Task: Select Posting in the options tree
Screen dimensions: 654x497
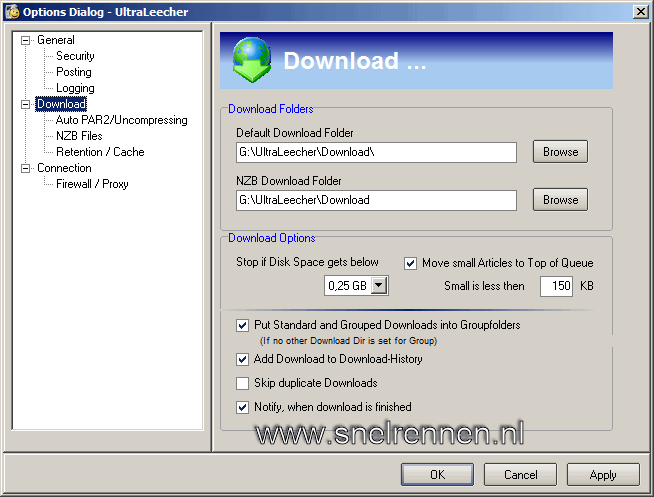Action: click(x=74, y=72)
